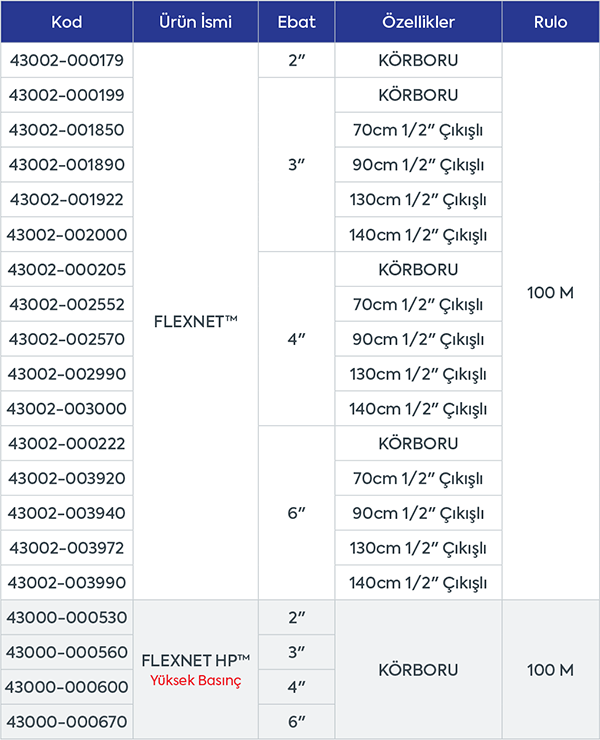Screen dimensions: 600x740
Task: Click the FLEXNET™ product name cell
Action: (x=196, y=322)
